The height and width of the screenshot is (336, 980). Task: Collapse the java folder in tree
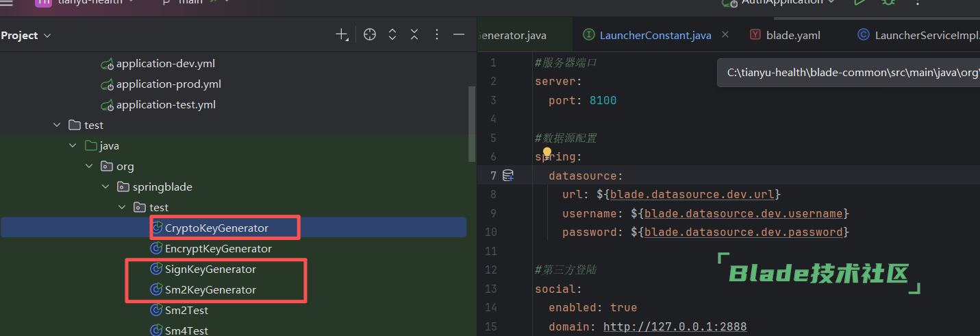73,145
